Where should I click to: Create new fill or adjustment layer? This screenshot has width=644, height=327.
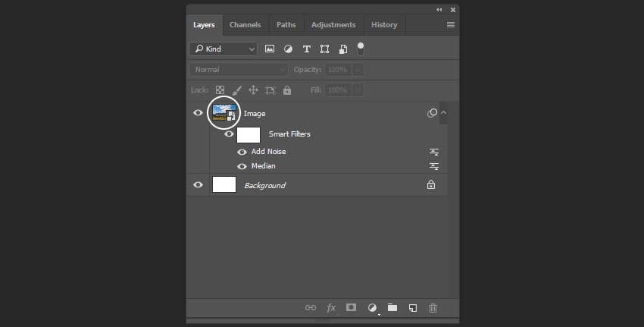372,308
